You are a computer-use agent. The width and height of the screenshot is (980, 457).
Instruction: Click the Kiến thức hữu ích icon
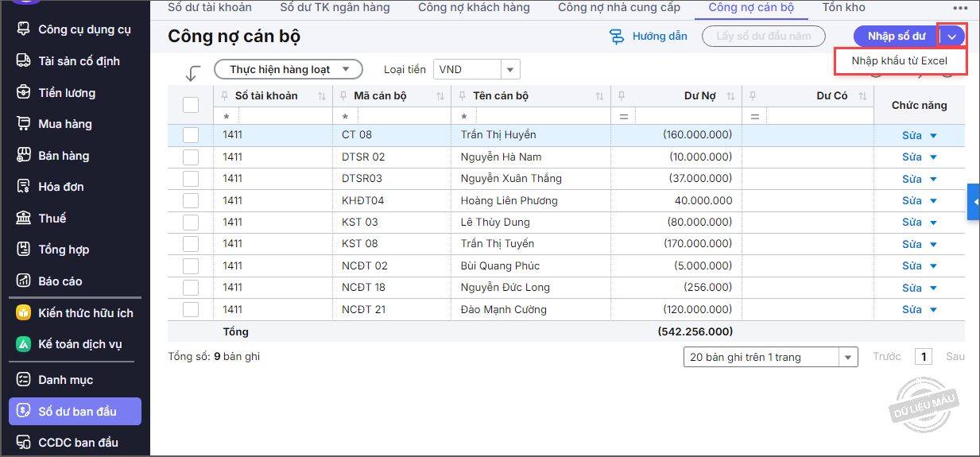pos(24,313)
